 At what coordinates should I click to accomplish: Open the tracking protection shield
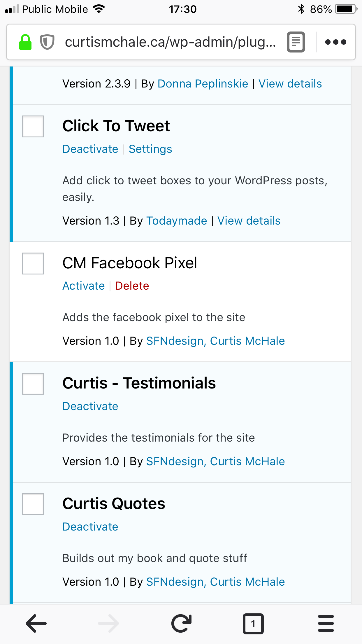tap(47, 42)
